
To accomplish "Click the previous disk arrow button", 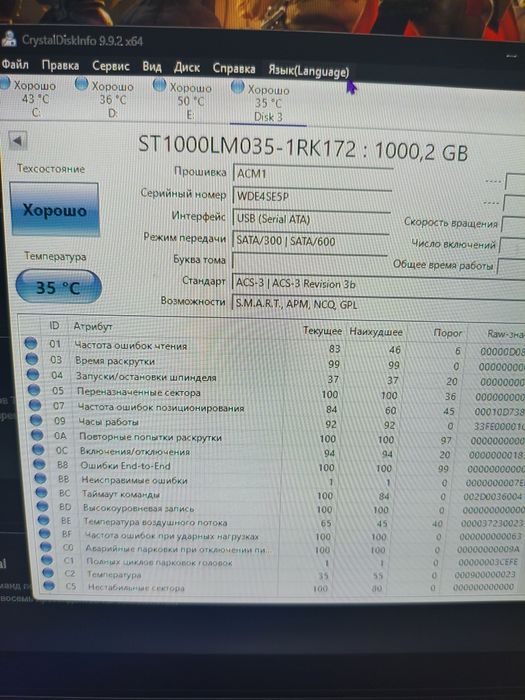I will coord(18,141).
